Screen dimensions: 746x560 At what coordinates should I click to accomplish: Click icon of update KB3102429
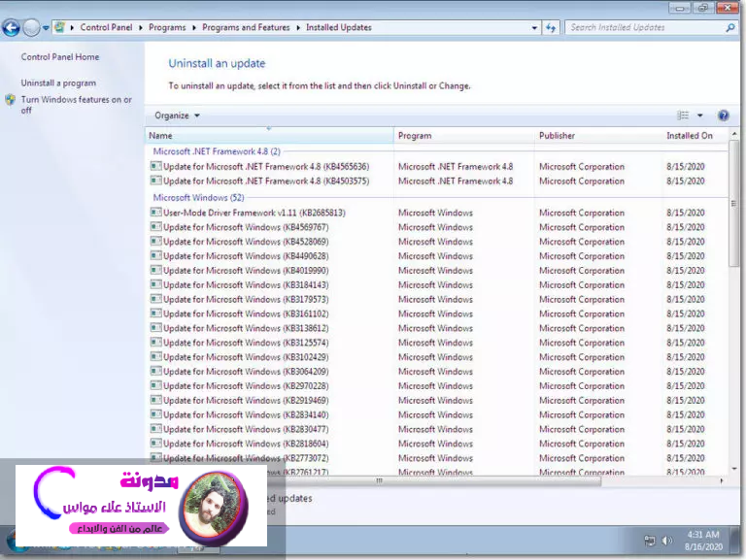[155, 356]
